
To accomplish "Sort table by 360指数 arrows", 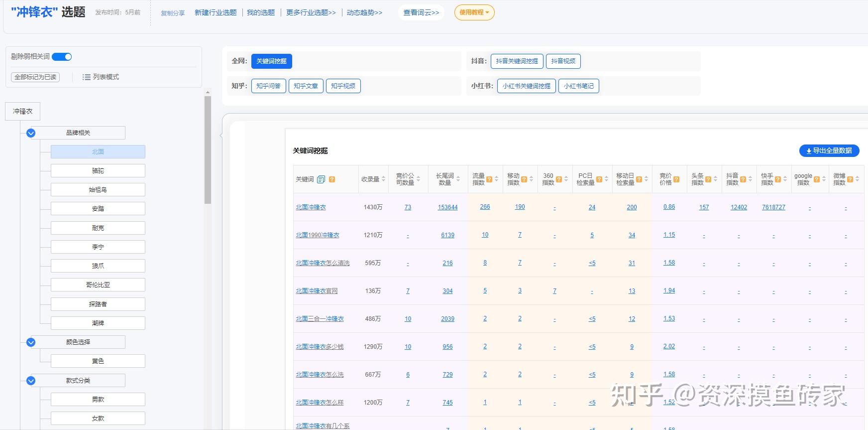I will tap(566, 179).
